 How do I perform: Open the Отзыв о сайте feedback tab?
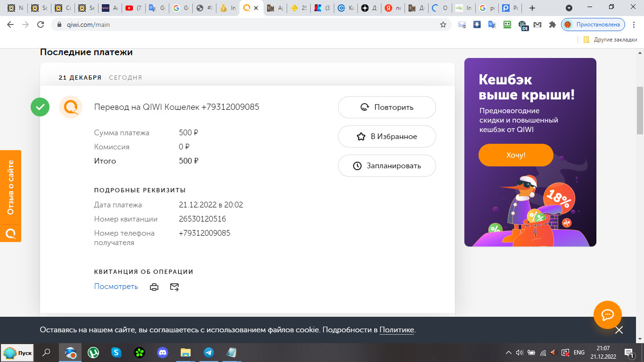[x=10, y=196]
